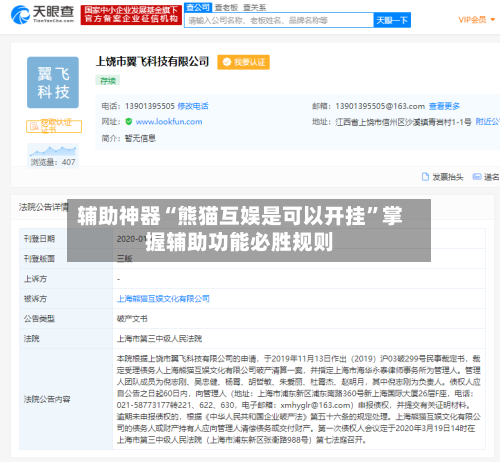Click the 翼飞科技 company logo thumbnail
Viewport: 500px width, 462px height.
(53, 82)
